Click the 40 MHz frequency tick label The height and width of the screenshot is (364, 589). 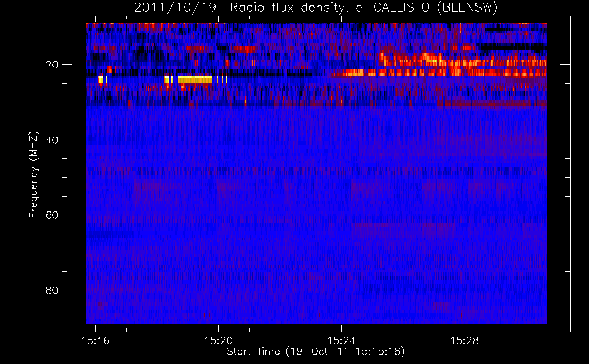point(52,140)
